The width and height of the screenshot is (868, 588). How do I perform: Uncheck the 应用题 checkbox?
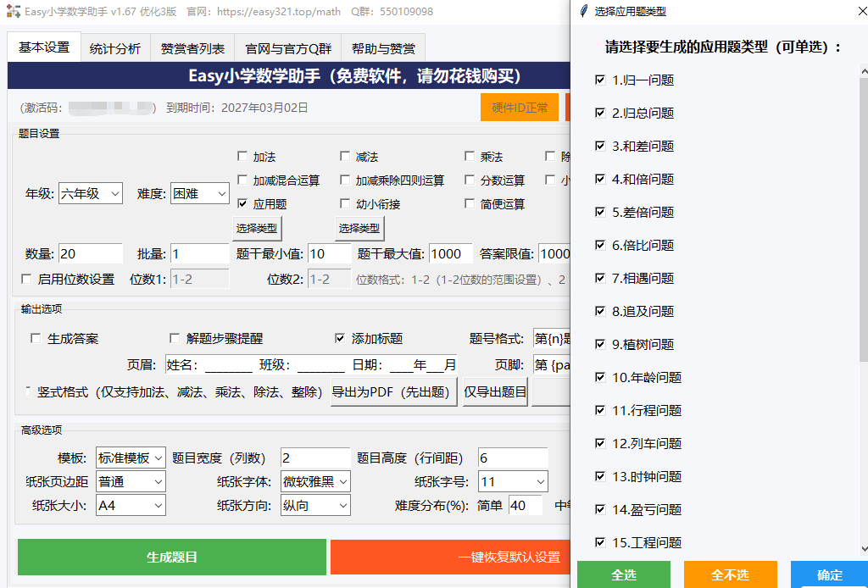[x=242, y=203]
